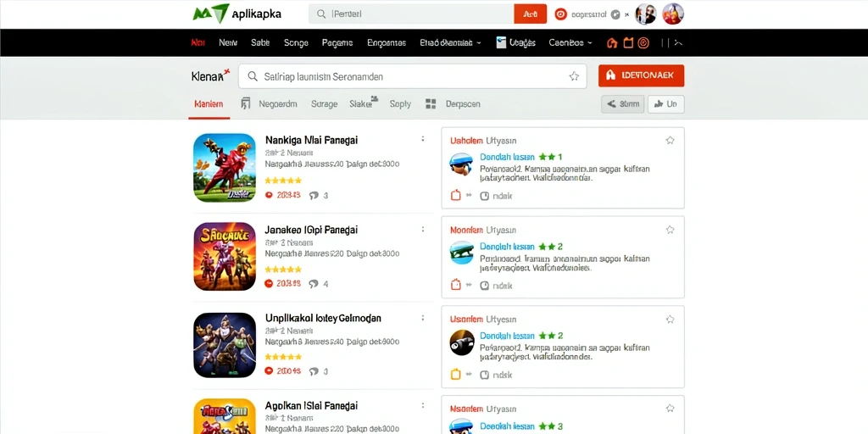Switch to the Klaniem tab
This screenshot has height=434, width=868.
[209, 103]
